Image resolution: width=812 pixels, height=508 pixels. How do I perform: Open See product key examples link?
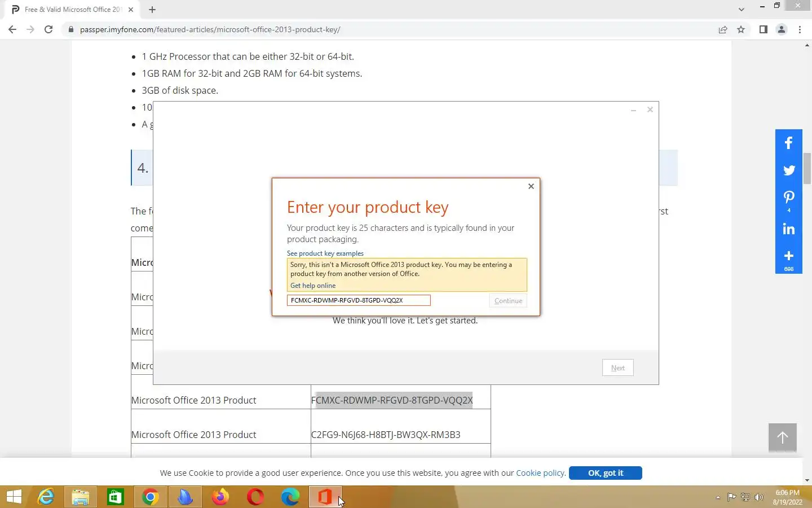[x=325, y=253]
